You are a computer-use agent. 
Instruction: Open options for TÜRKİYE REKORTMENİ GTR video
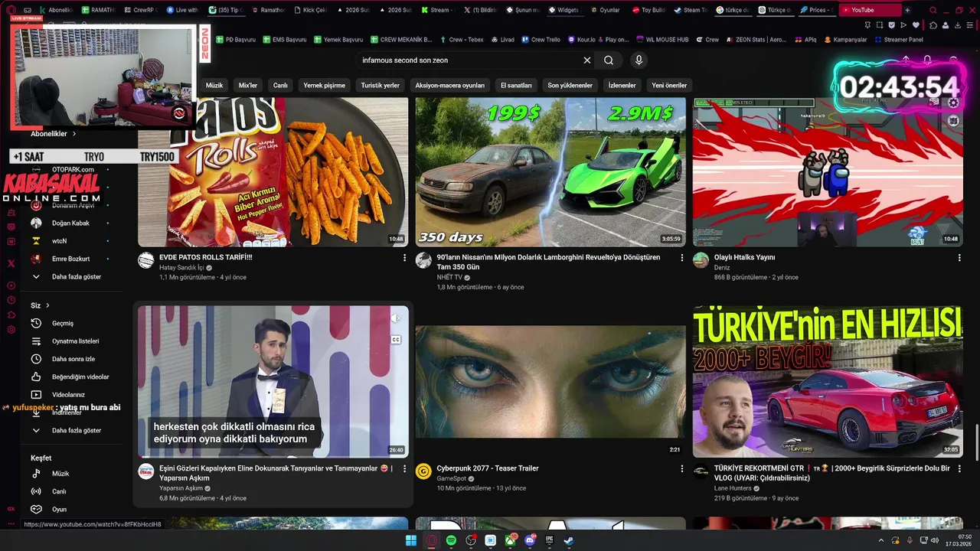pos(959,468)
